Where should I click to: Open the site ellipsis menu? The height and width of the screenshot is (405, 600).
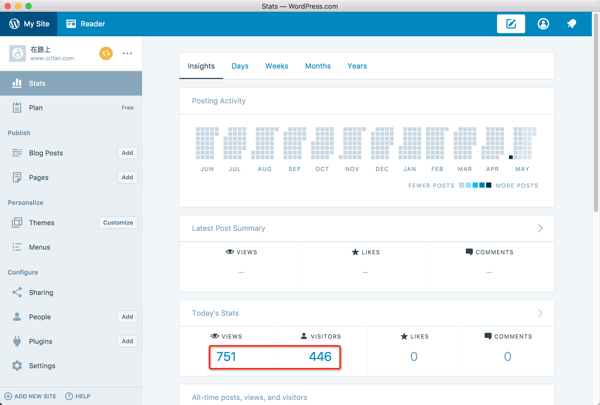pos(127,53)
